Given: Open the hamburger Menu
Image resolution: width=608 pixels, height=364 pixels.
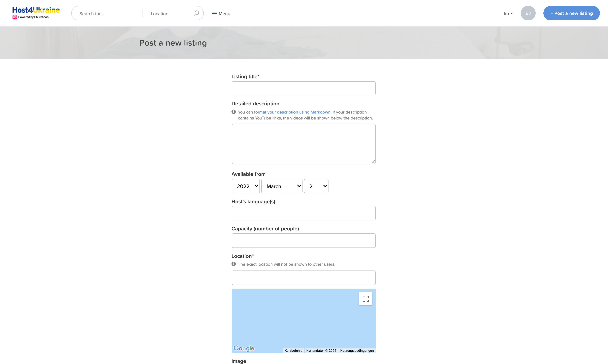Looking at the screenshot, I should coord(221,14).
